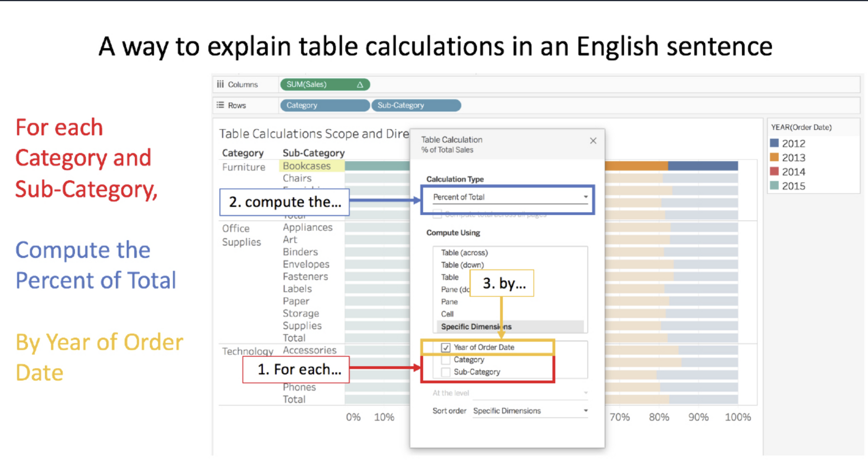The image size is (868, 460).
Task: Select the highlighted Bookcases row label
Action: (307, 166)
